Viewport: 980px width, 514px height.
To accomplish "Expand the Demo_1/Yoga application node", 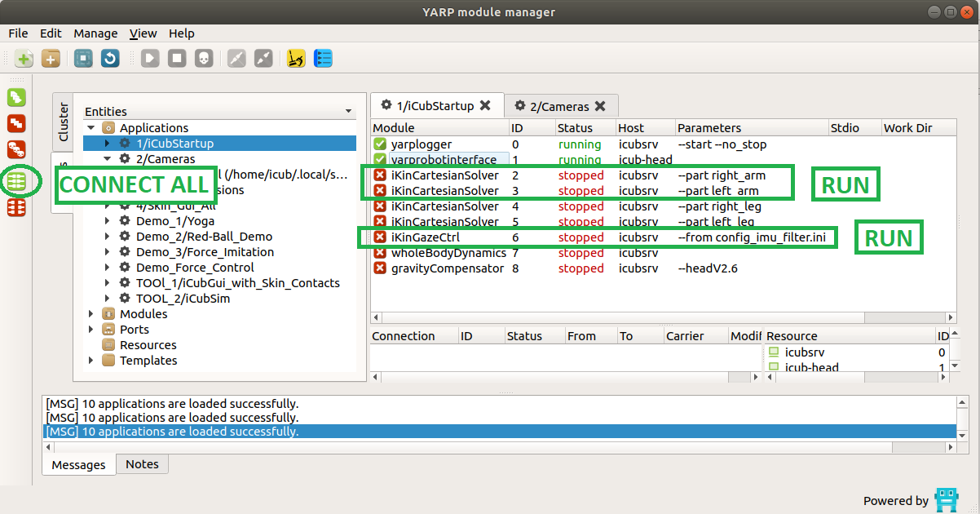I will (108, 221).
